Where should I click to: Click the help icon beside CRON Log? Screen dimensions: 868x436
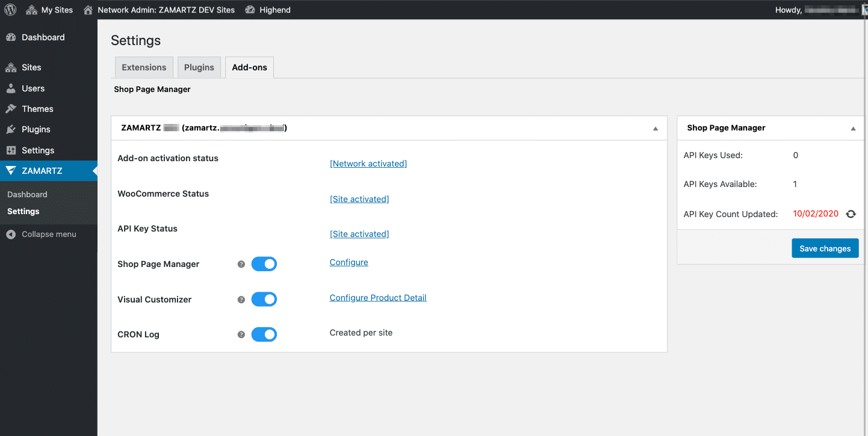click(241, 334)
